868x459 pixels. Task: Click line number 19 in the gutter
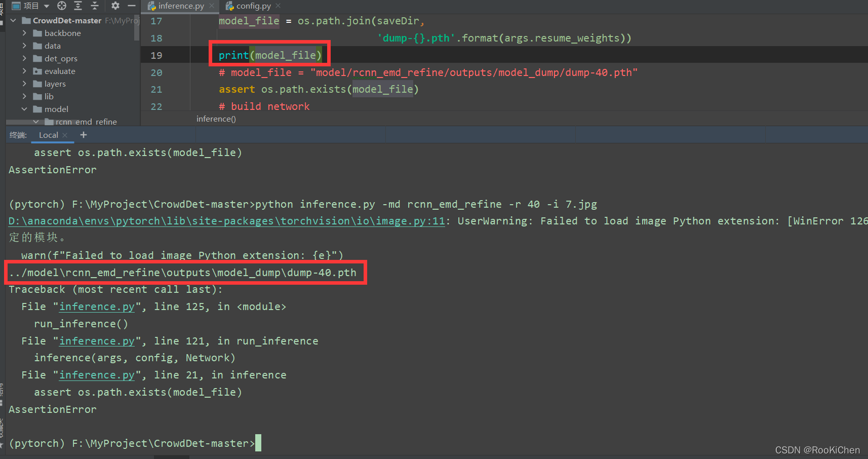pos(156,55)
